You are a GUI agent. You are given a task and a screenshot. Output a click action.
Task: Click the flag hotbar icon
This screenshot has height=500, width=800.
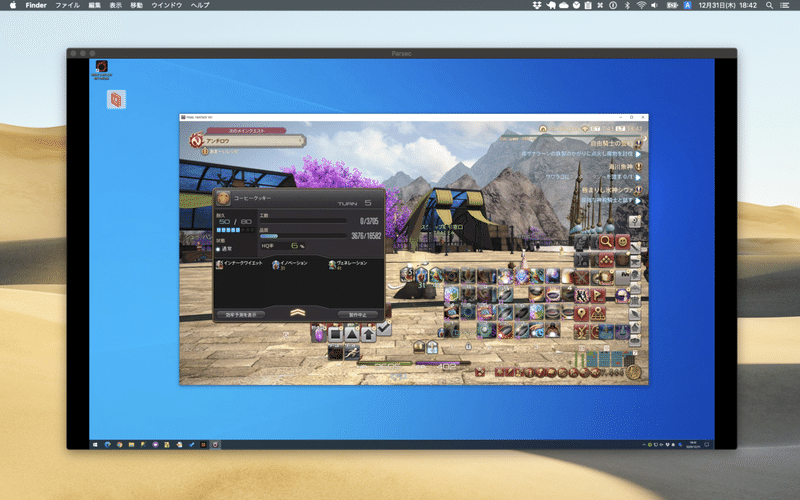(x=598, y=295)
